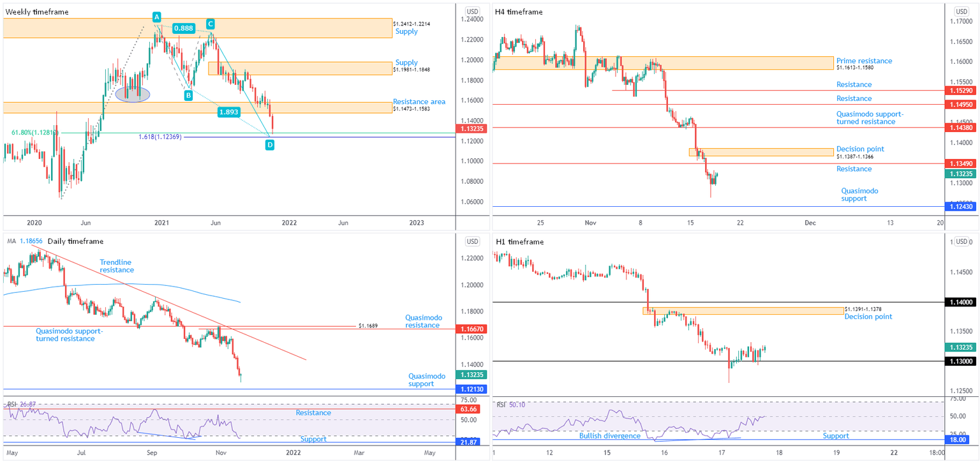The height and width of the screenshot is (464, 980).
Task: Select the "Trendline resistance" label
Action: 117,266
